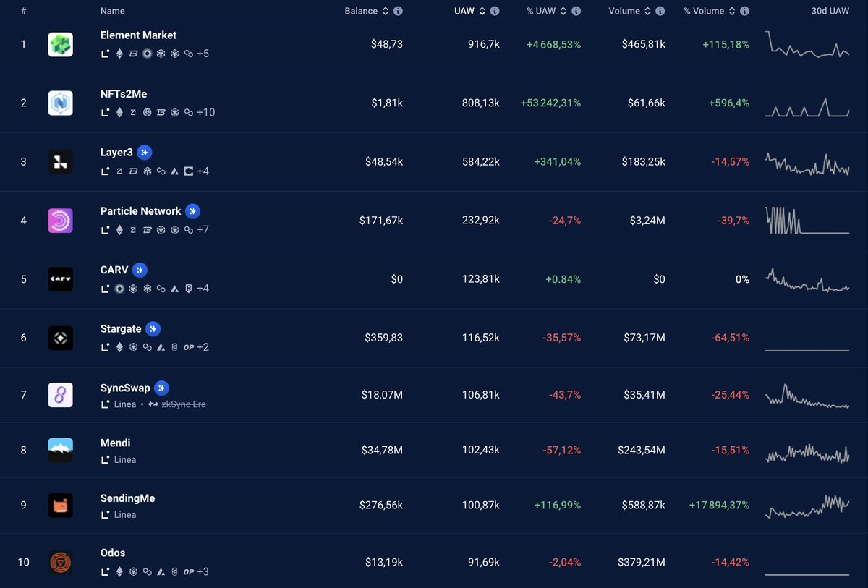This screenshot has width=868, height=588.
Task: Open the Stargate logo icon
Action: click(x=60, y=338)
